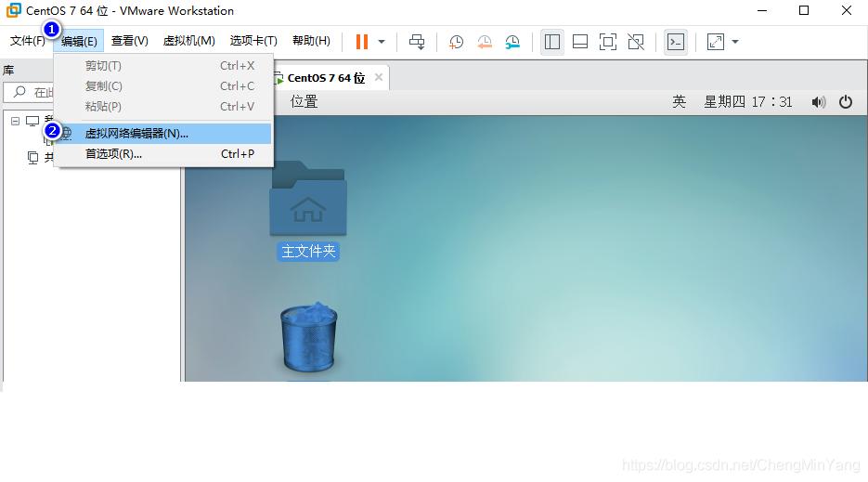This screenshot has width=868, height=482.
Task: Enter Unity mode icon
Action: (x=636, y=42)
